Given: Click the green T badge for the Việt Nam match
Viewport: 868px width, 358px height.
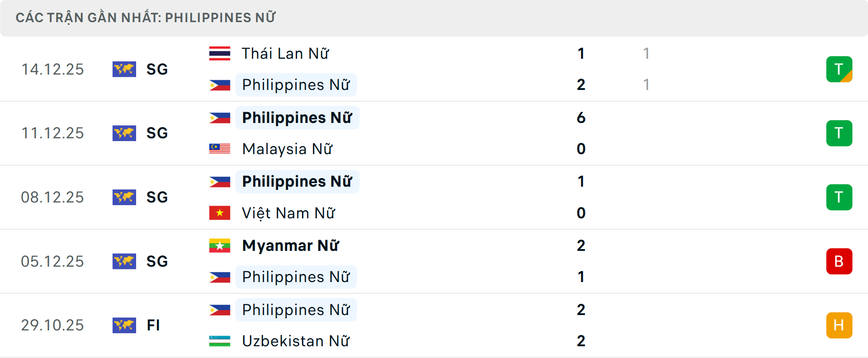Looking at the screenshot, I should [x=839, y=197].
